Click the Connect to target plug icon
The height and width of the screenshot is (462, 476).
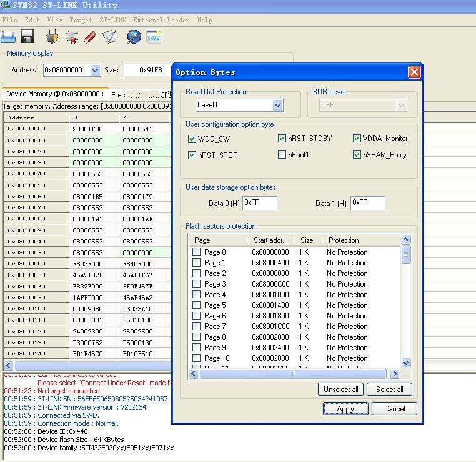click(52, 37)
